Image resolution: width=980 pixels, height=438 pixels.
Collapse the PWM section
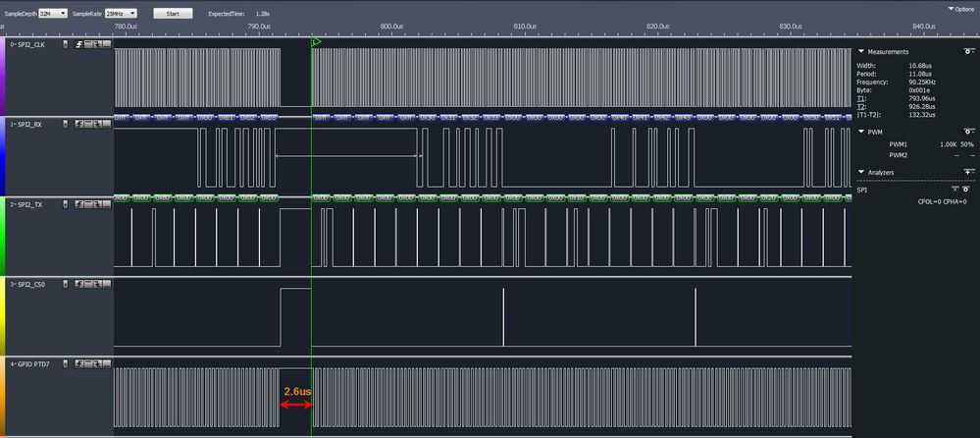point(861,132)
